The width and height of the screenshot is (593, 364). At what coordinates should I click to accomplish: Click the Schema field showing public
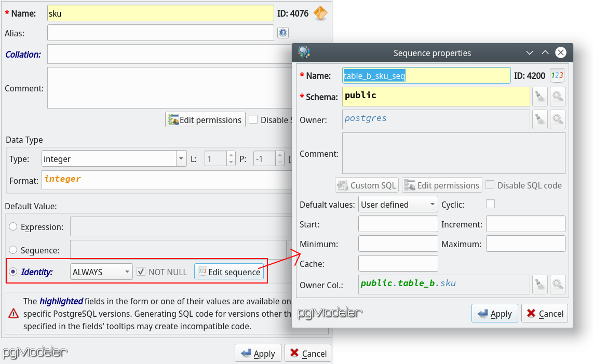436,97
